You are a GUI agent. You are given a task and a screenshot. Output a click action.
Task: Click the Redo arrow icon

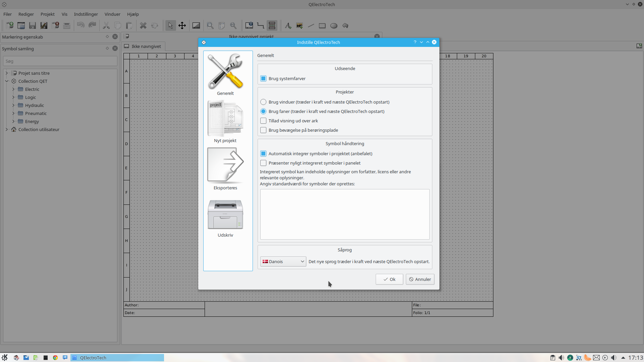pos(92,25)
